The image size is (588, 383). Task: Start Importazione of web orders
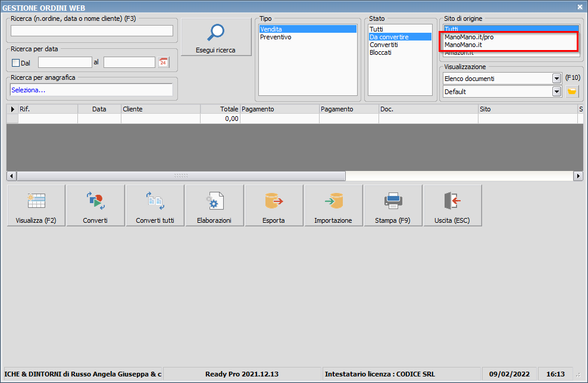[333, 205]
